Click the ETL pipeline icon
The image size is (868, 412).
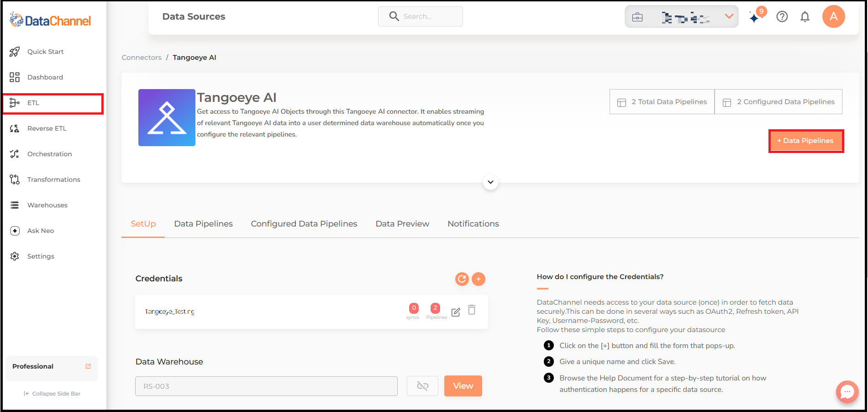pyautogui.click(x=15, y=103)
